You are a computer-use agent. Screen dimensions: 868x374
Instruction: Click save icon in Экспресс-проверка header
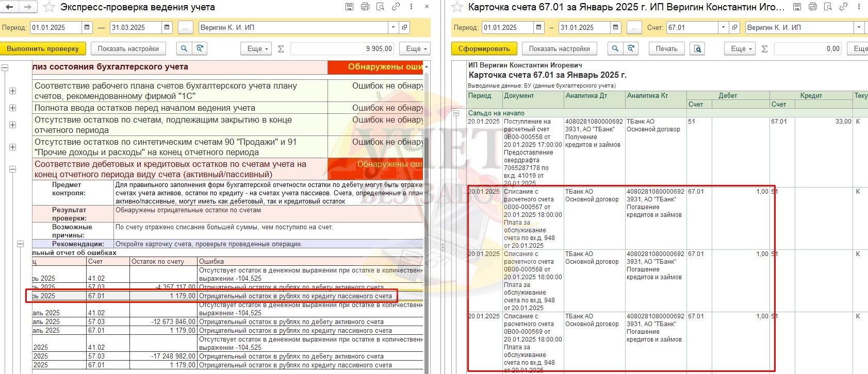click(349, 7)
